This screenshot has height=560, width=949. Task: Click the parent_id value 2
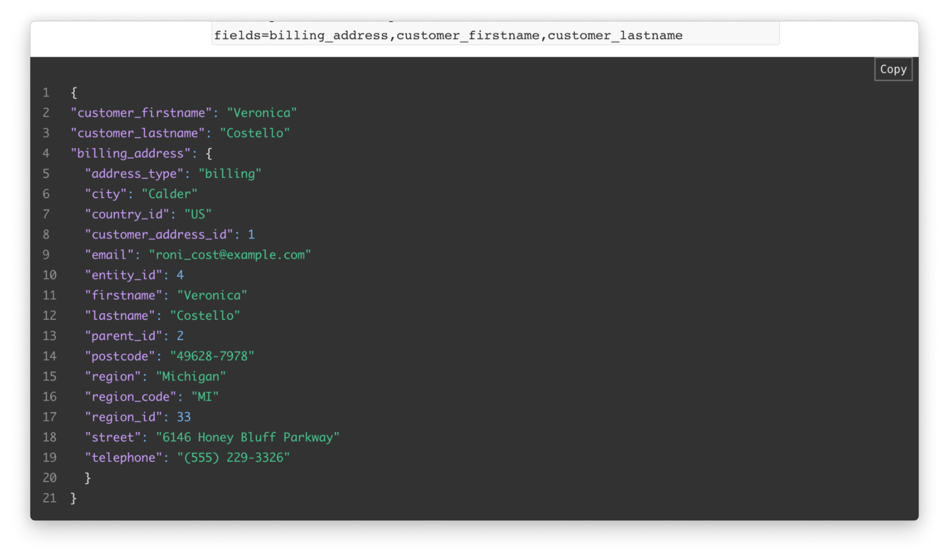(x=180, y=336)
